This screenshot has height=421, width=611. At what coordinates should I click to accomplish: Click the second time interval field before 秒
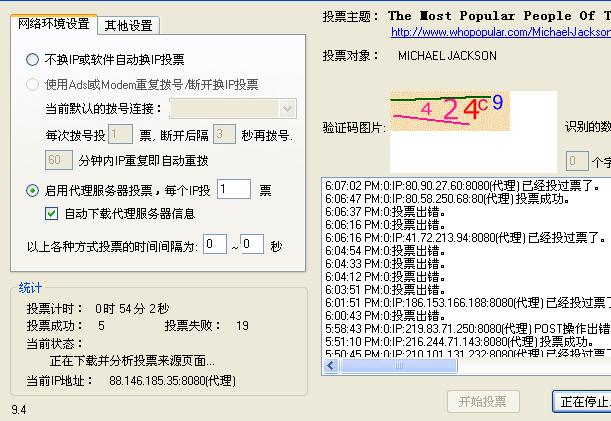coord(252,244)
